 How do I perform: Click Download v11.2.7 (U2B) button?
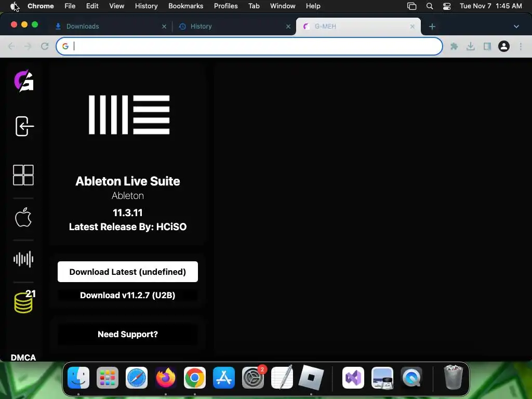tap(128, 295)
